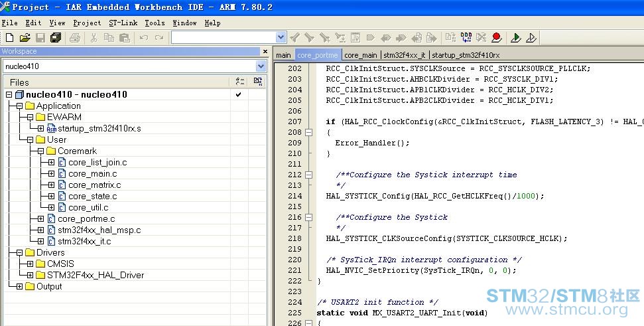644x326 pixels.
Task: Build the project with the Make icon
Action: (x=466, y=38)
